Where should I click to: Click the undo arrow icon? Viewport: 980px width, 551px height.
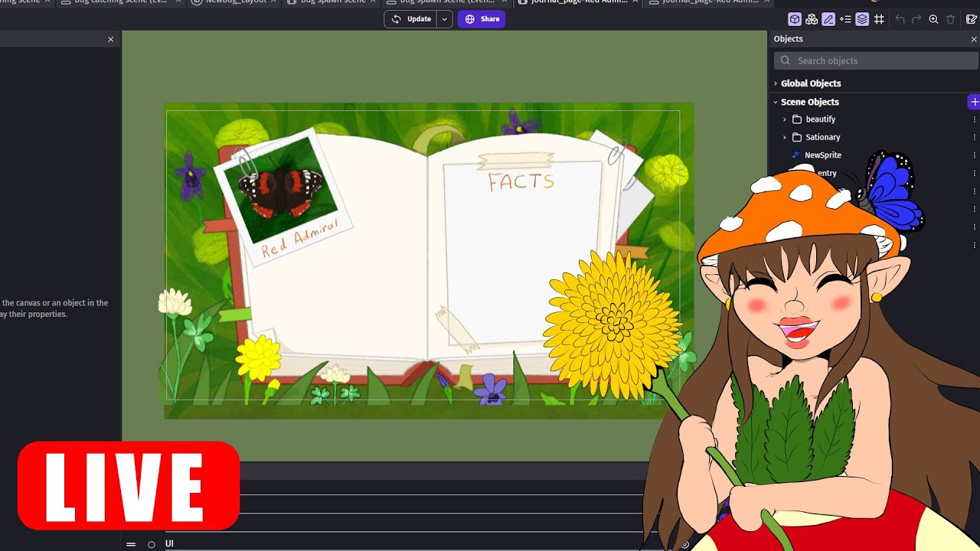coord(900,19)
